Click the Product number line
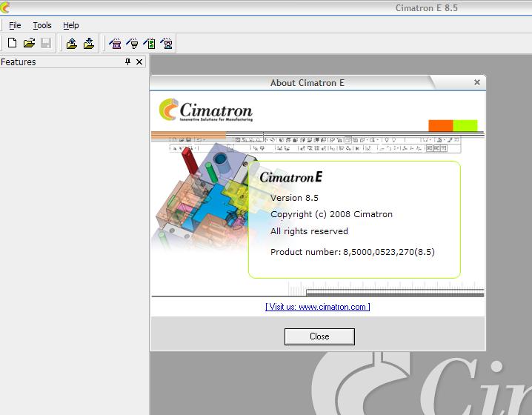The width and height of the screenshot is (532, 415). [353, 252]
